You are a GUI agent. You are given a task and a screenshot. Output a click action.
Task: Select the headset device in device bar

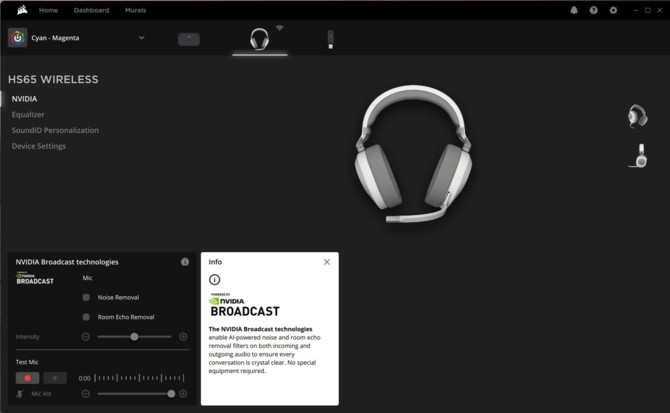259,39
